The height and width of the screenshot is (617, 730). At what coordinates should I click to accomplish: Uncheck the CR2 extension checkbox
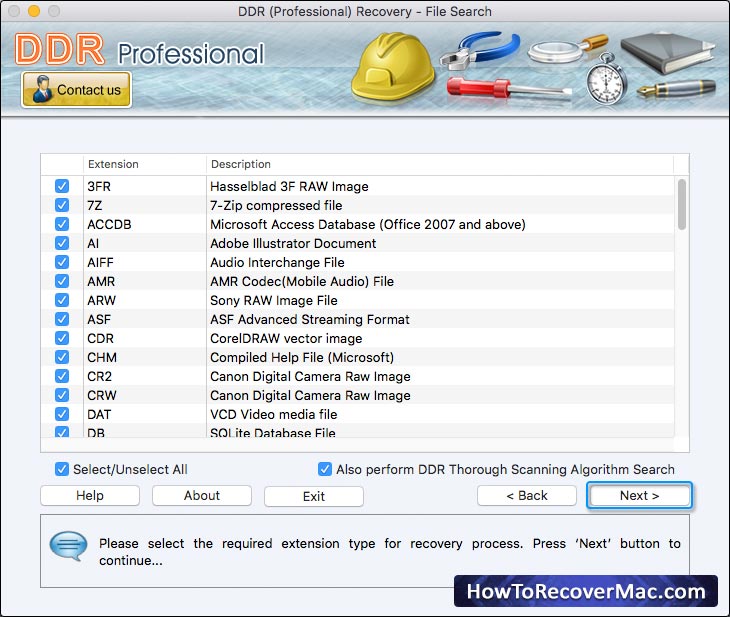click(62, 376)
